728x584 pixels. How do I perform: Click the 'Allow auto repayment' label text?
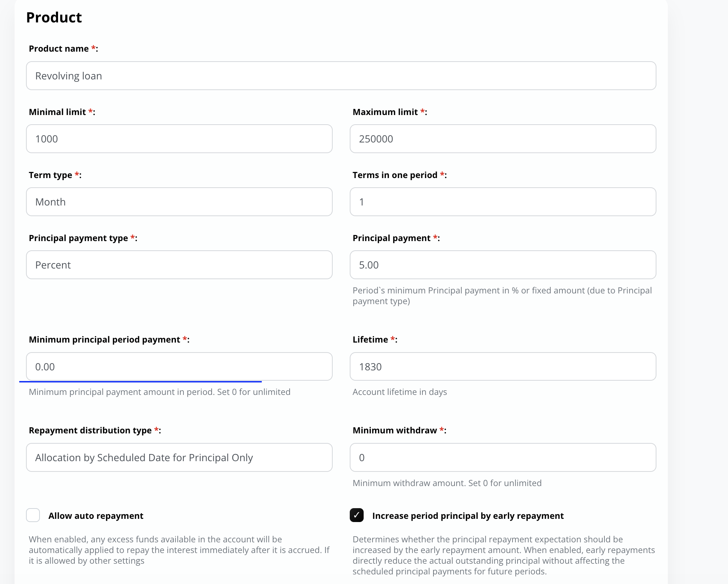tap(96, 516)
